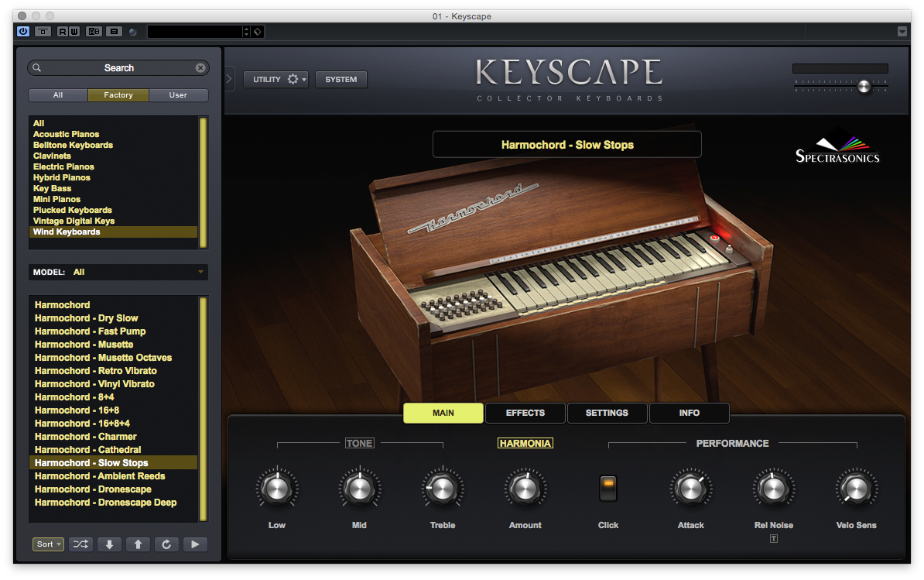Click the SYSTEM button
Image resolution: width=924 pixels, height=580 pixels.
pos(341,79)
